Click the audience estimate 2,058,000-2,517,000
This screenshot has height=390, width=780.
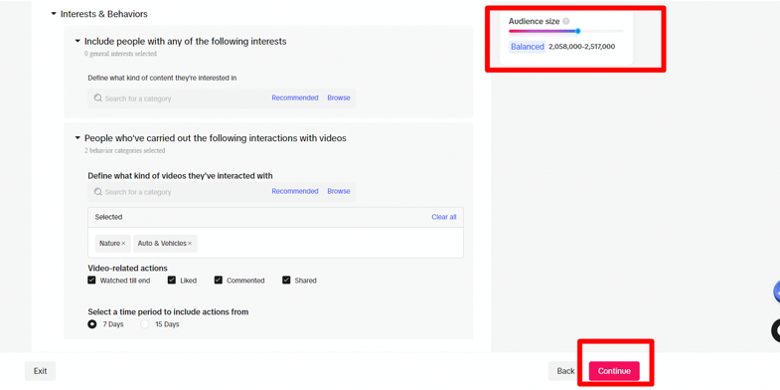tap(582, 47)
